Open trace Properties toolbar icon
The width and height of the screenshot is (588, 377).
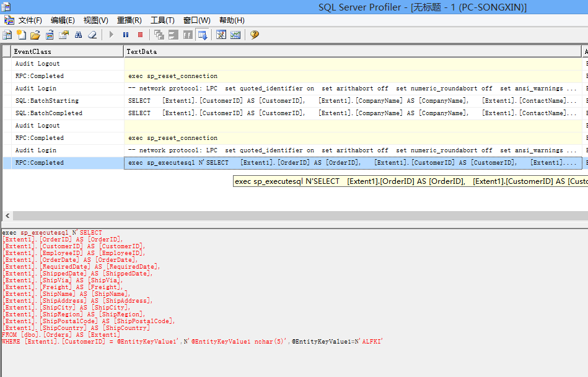point(64,35)
